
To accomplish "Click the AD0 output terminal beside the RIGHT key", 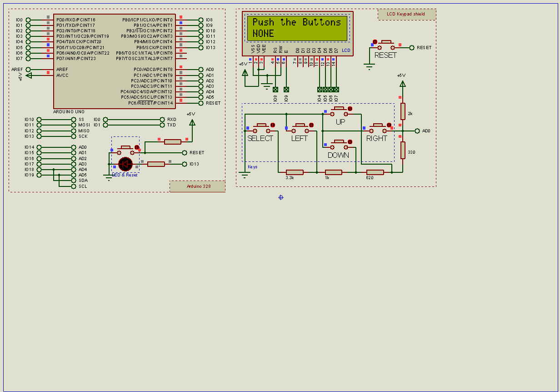I will point(418,131).
